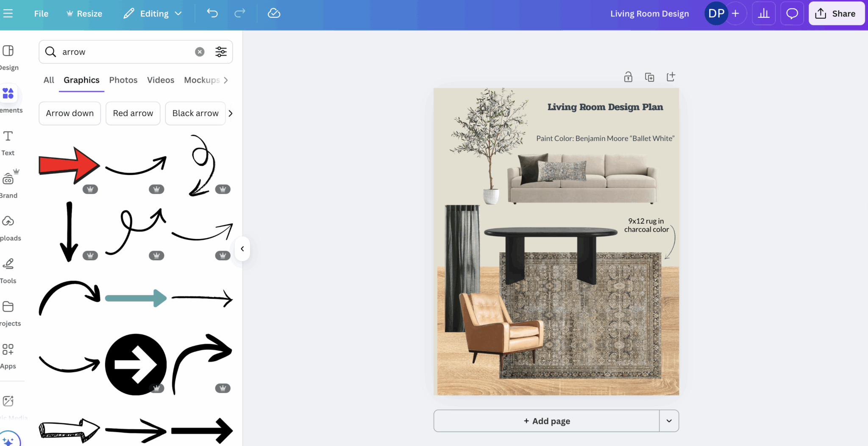Open the Projects sidebar panel
The height and width of the screenshot is (446, 868).
(x=8, y=313)
